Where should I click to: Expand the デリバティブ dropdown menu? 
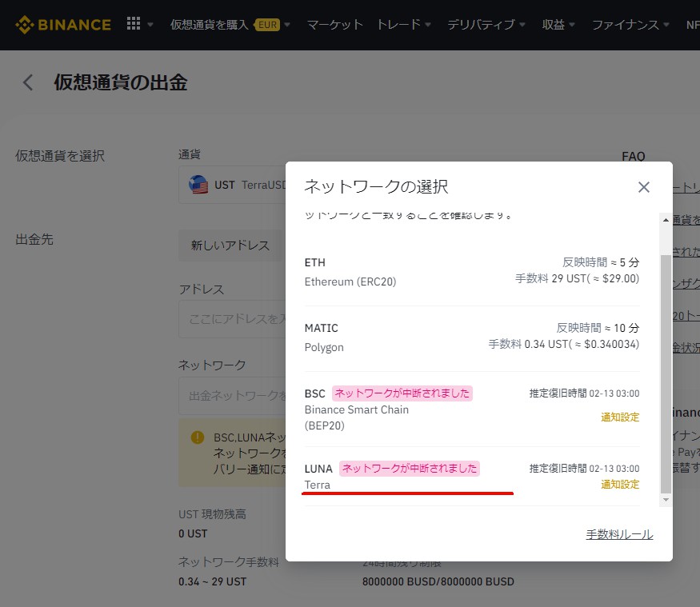click(486, 25)
